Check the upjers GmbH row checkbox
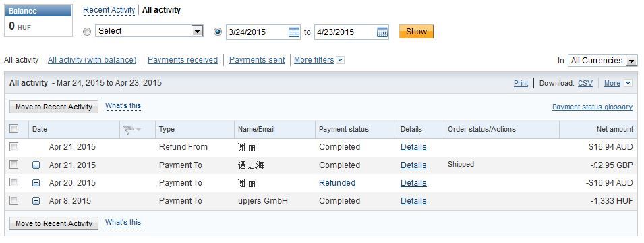644x243 pixels. pyautogui.click(x=14, y=200)
